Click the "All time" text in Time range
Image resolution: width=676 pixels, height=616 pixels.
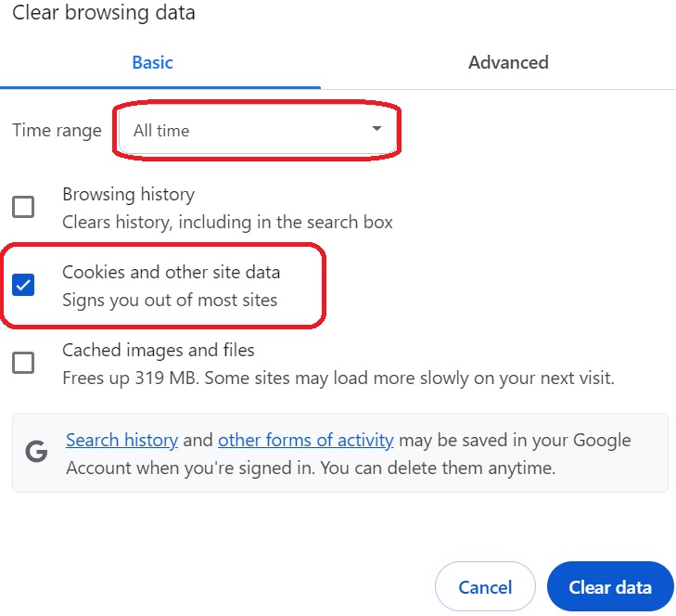point(161,131)
